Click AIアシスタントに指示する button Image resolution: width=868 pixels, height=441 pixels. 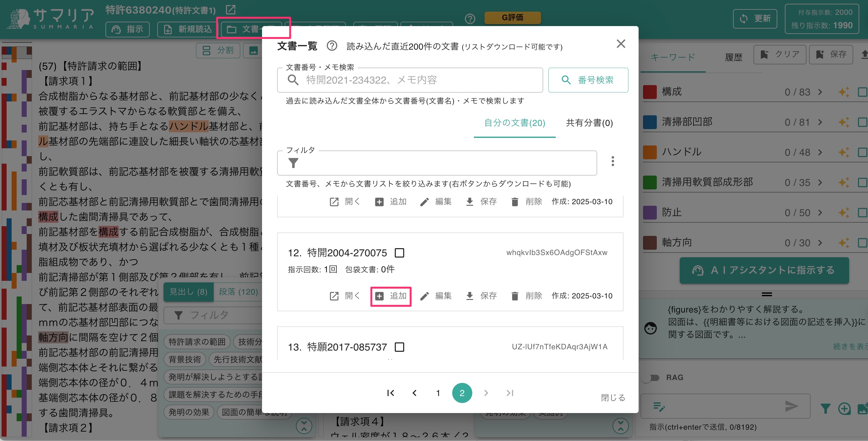pos(764,270)
